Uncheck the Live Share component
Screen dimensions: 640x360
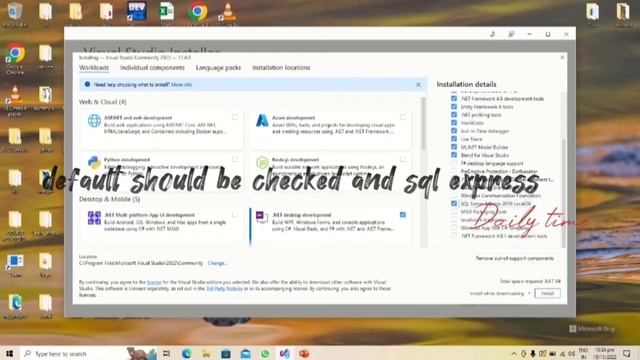click(454, 139)
